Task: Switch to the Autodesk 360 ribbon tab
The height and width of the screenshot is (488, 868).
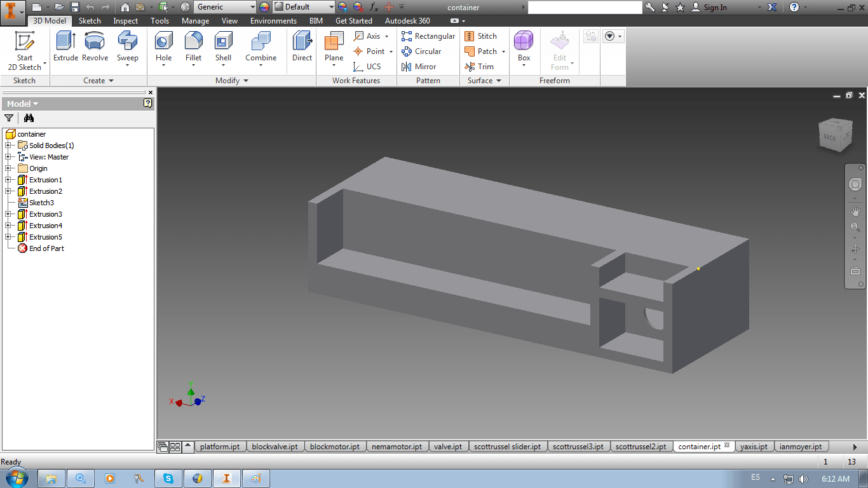Action: 407,21
